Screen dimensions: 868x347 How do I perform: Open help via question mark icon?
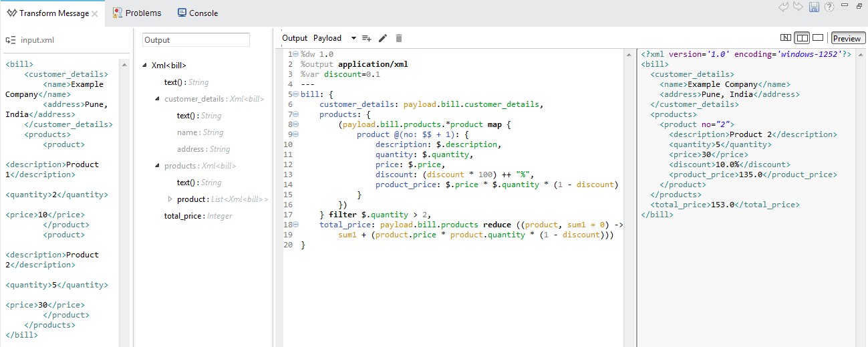click(x=829, y=7)
